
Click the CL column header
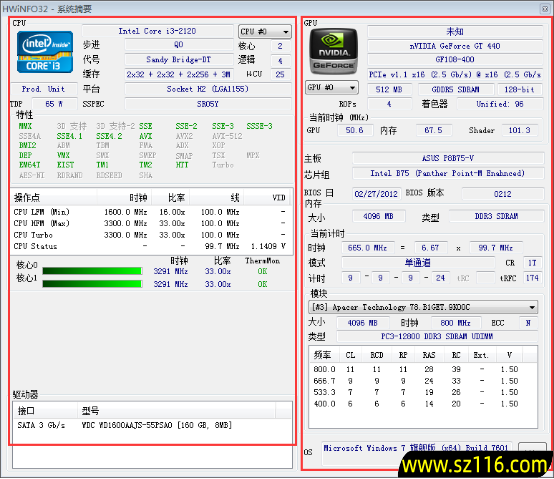(350, 355)
